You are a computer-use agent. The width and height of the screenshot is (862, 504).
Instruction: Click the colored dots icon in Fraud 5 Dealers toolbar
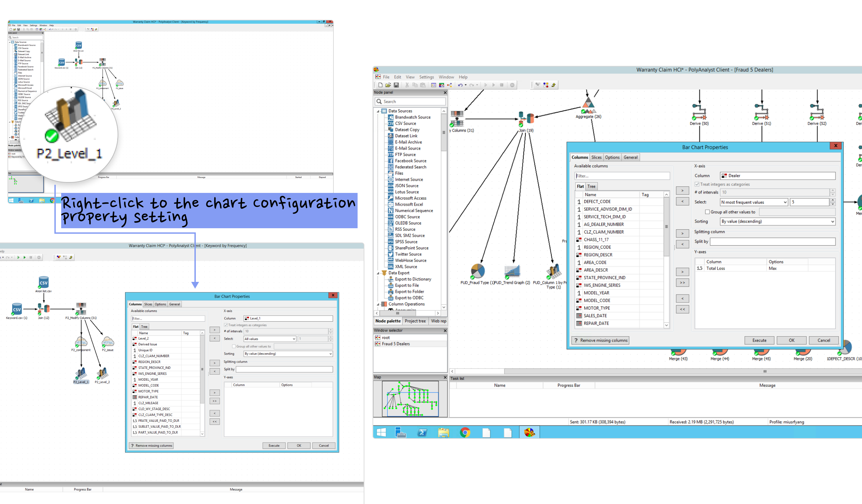pos(546,85)
